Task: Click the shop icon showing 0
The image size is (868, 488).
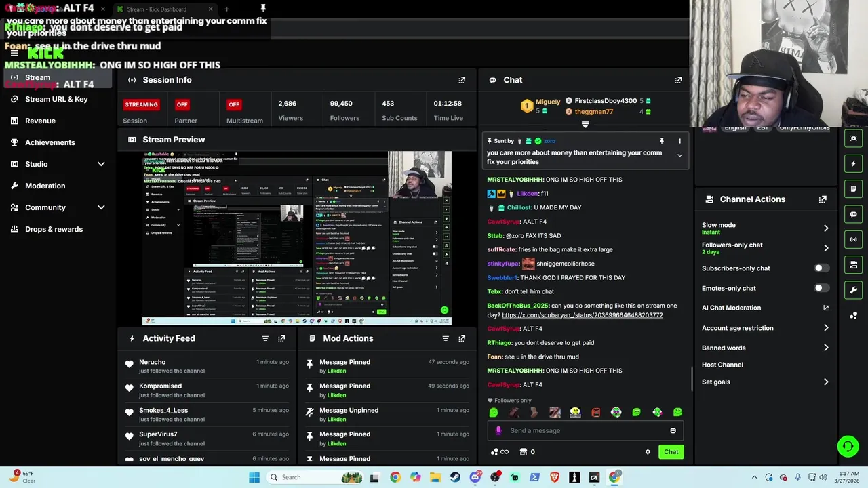Action: [x=527, y=452]
